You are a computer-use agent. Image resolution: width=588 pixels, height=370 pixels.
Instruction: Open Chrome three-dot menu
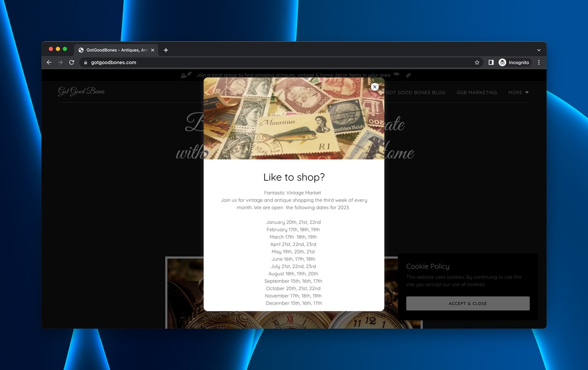tap(539, 62)
